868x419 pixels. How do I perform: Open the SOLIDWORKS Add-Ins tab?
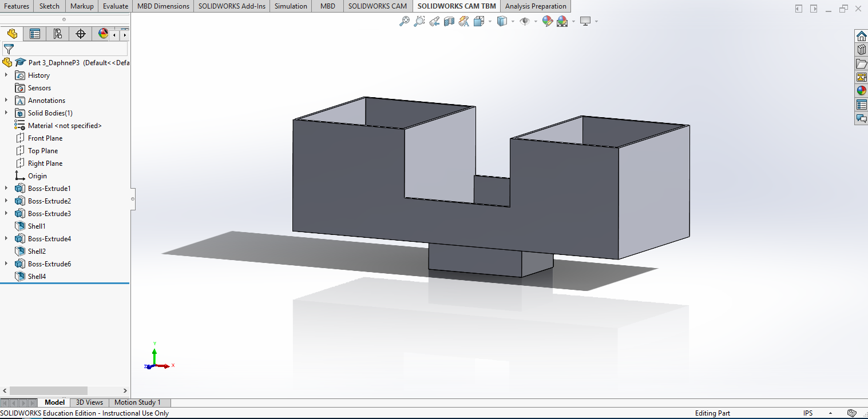[x=232, y=6]
